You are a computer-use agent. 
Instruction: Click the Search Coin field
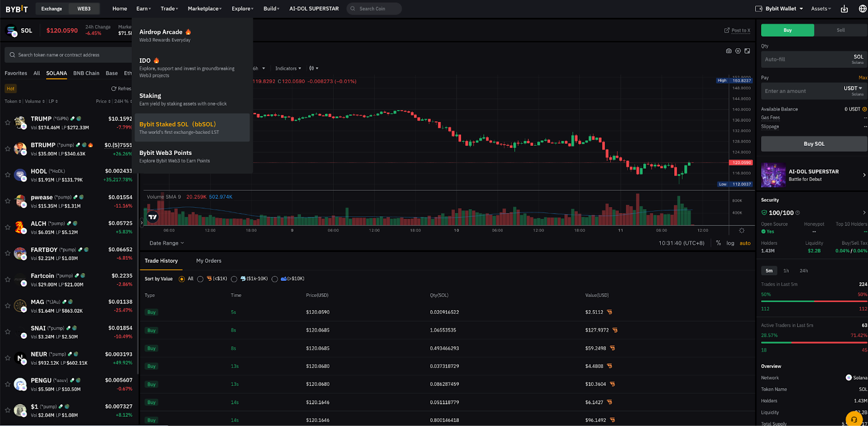[x=374, y=9]
